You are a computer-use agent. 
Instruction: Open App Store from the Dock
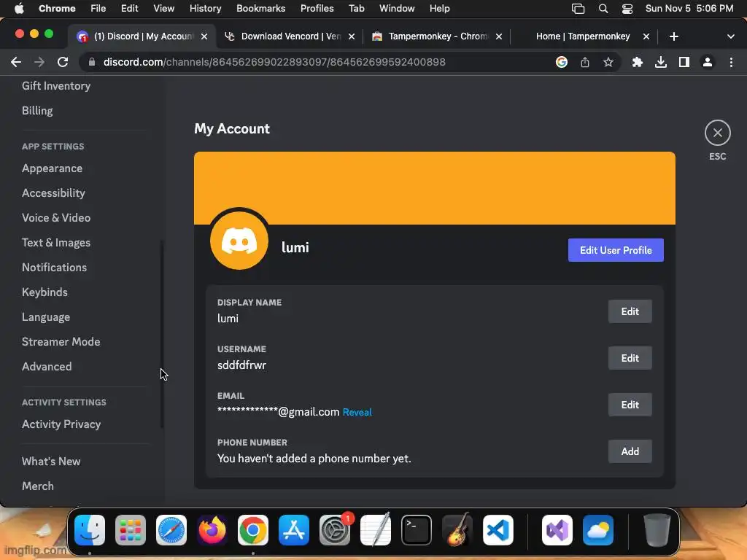click(x=293, y=530)
